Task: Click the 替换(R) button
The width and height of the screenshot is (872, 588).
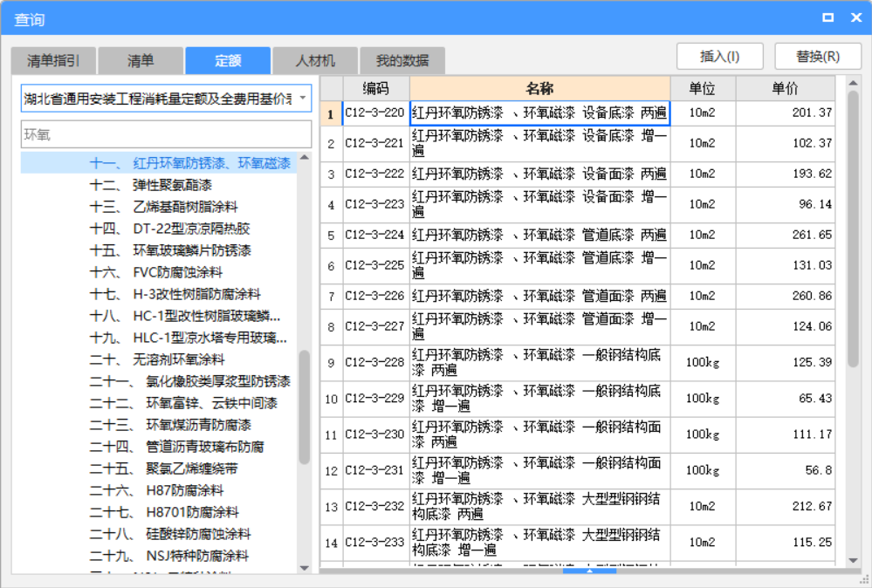Action: pyautogui.click(x=818, y=56)
